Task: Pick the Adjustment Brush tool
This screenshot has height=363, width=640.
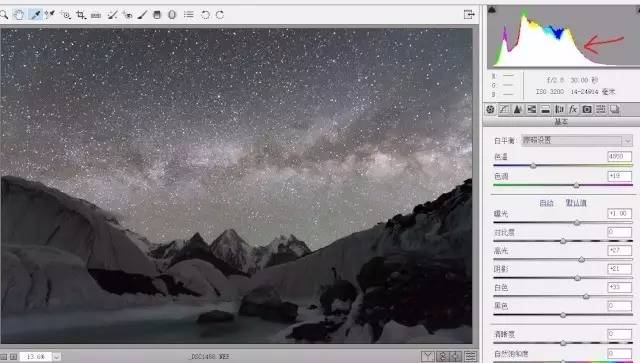Action: tap(142, 15)
